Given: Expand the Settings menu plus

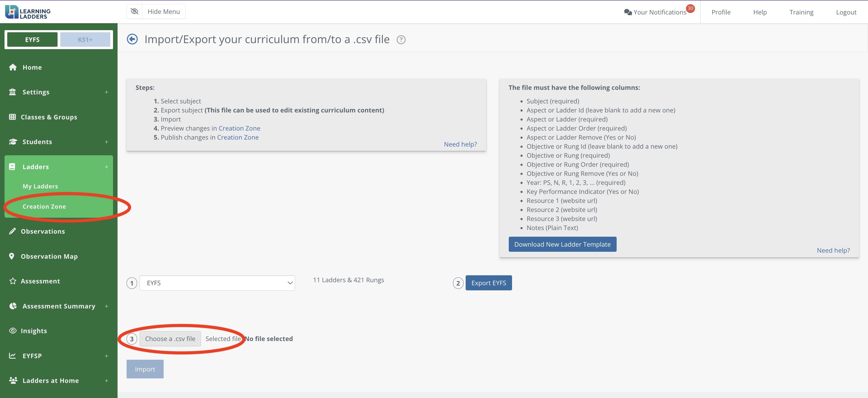Looking at the screenshot, I should tap(106, 92).
